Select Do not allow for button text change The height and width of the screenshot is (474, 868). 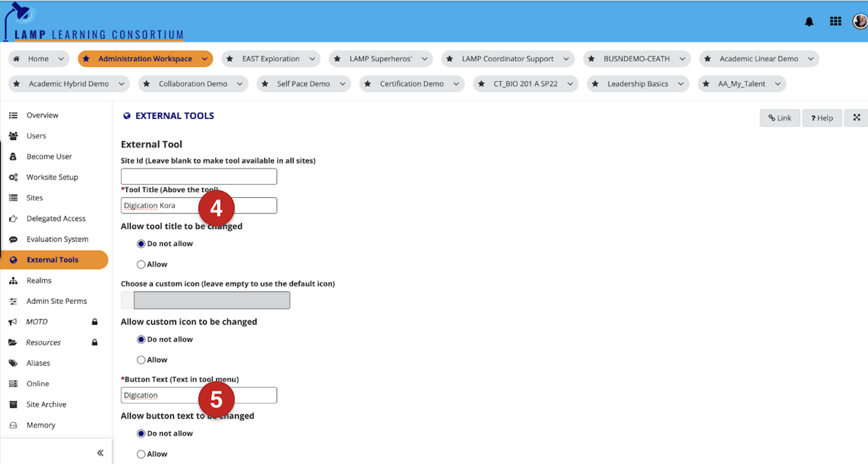(x=141, y=434)
